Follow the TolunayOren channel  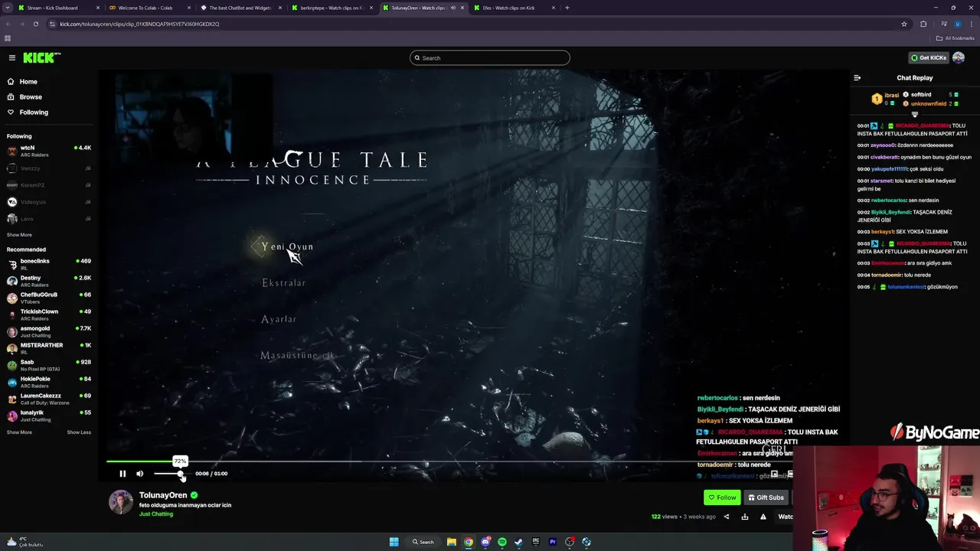point(722,497)
